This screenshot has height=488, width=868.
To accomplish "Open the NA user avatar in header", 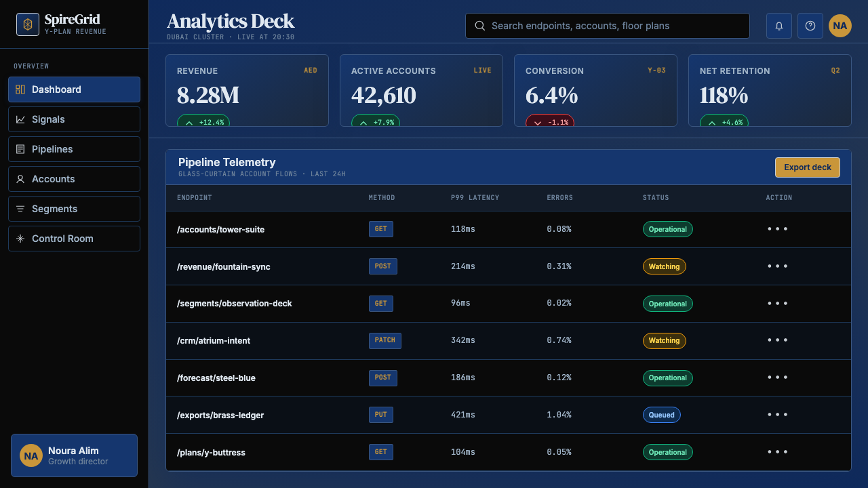I will tap(840, 26).
